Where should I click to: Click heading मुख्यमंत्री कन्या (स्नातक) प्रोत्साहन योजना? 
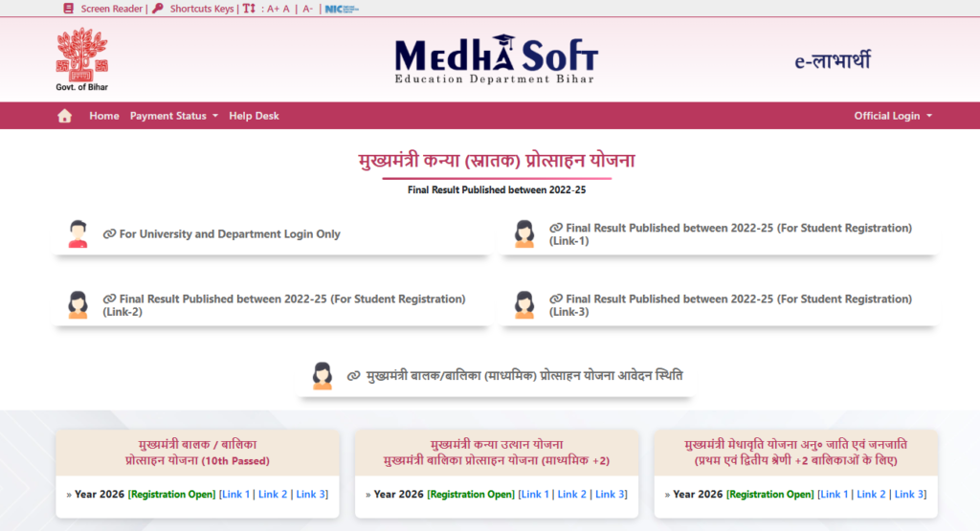(x=497, y=161)
